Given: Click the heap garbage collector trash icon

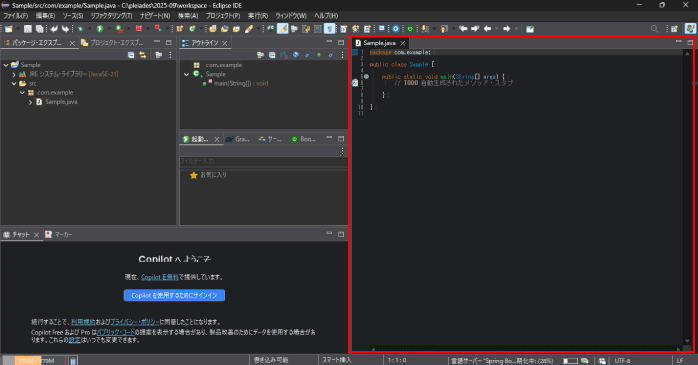Looking at the screenshot, I should tap(73, 360).
